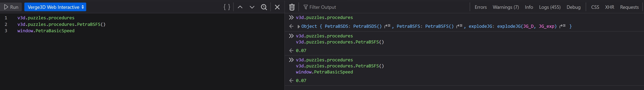This screenshot has height=90, width=644.
Task: Pretty print code with curly braces icon
Action: pyautogui.click(x=227, y=7)
